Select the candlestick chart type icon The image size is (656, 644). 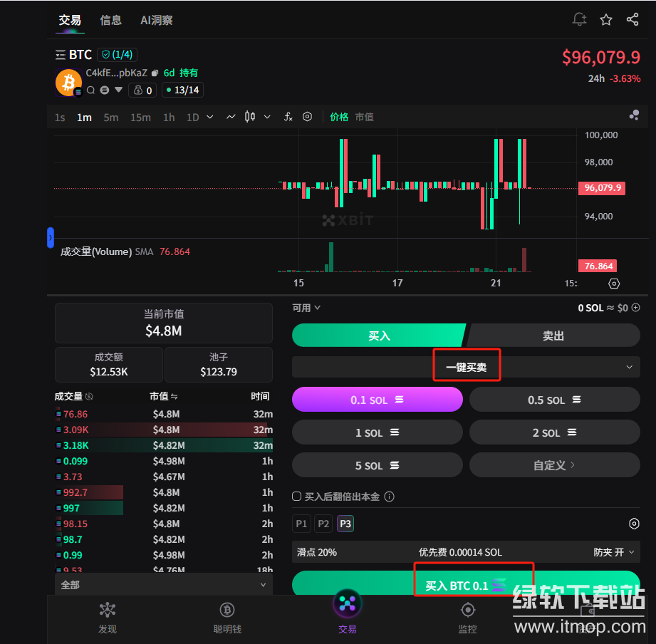click(x=249, y=117)
